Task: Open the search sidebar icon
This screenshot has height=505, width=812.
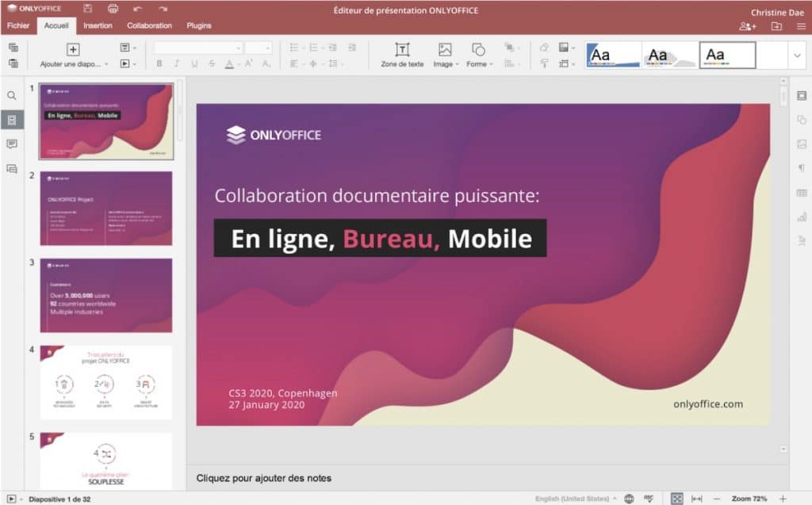Action: (12, 96)
